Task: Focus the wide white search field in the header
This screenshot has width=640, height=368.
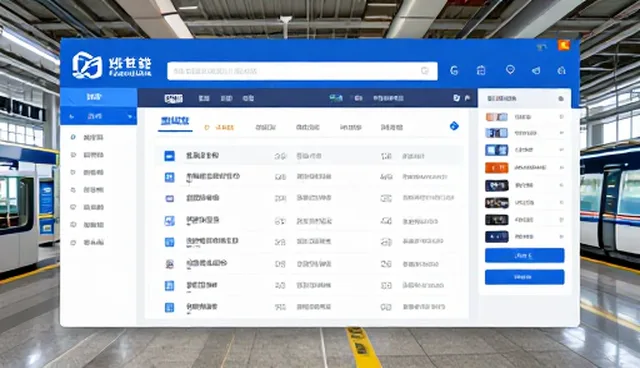Action: pyautogui.click(x=302, y=71)
